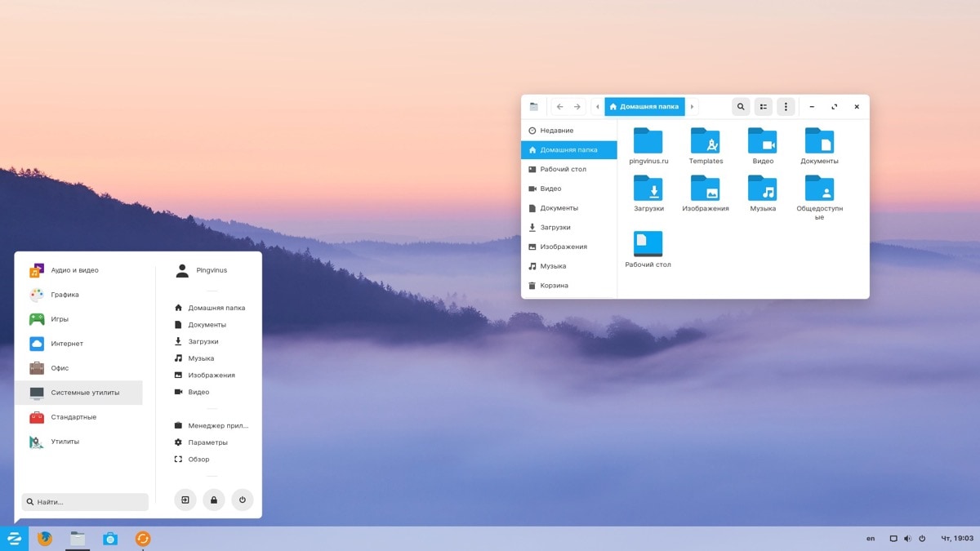Select Изображения in the sidebar
This screenshot has width=980, height=551.
click(x=569, y=247)
